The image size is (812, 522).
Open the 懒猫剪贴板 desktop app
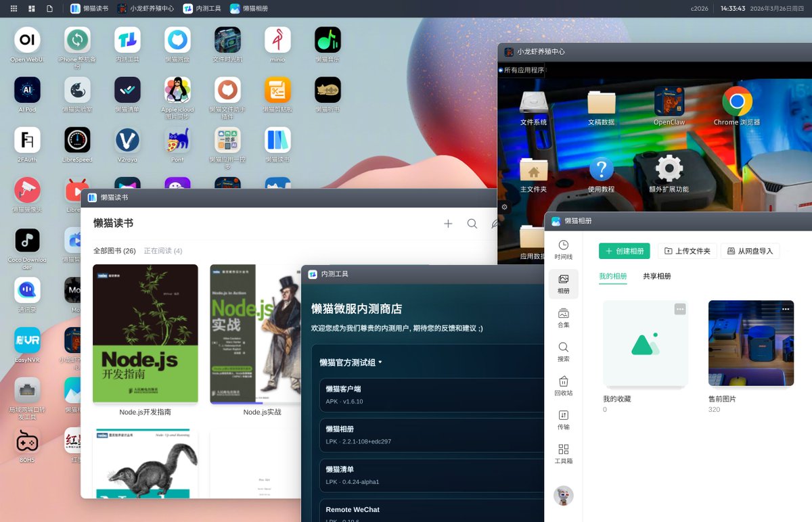point(277,90)
